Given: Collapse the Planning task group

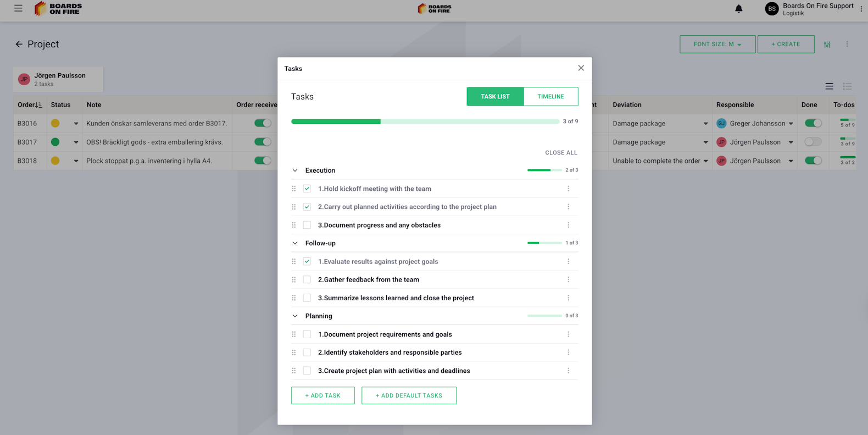Looking at the screenshot, I should click(x=295, y=316).
